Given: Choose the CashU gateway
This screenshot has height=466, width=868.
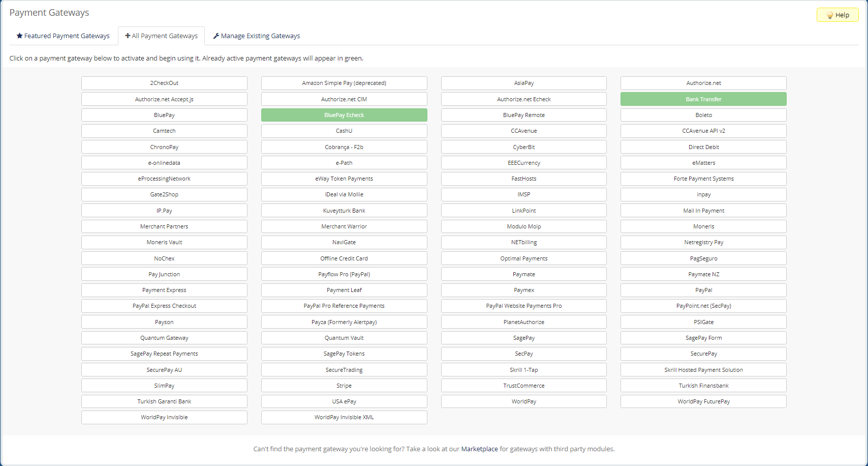Looking at the screenshot, I should point(344,131).
